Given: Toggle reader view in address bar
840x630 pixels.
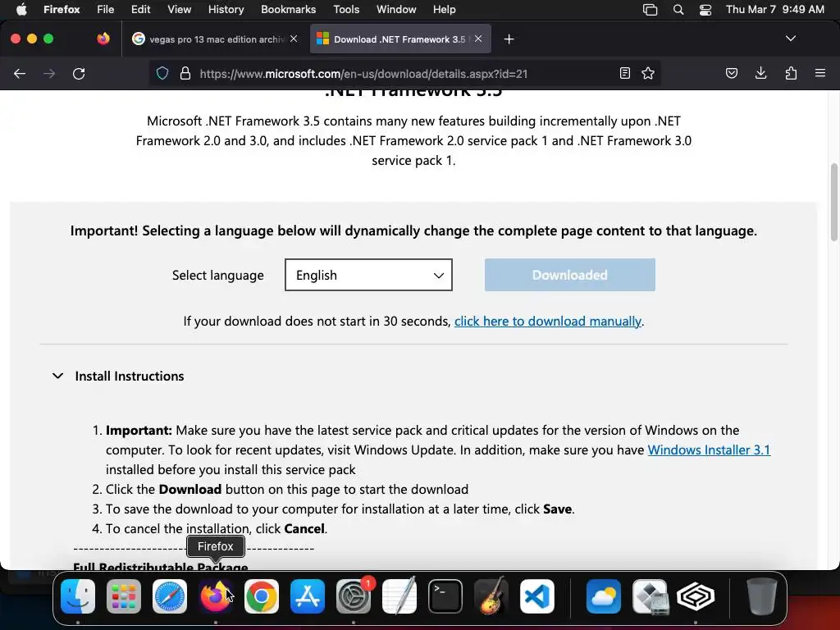Looking at the screenshot, I should 624,73.
